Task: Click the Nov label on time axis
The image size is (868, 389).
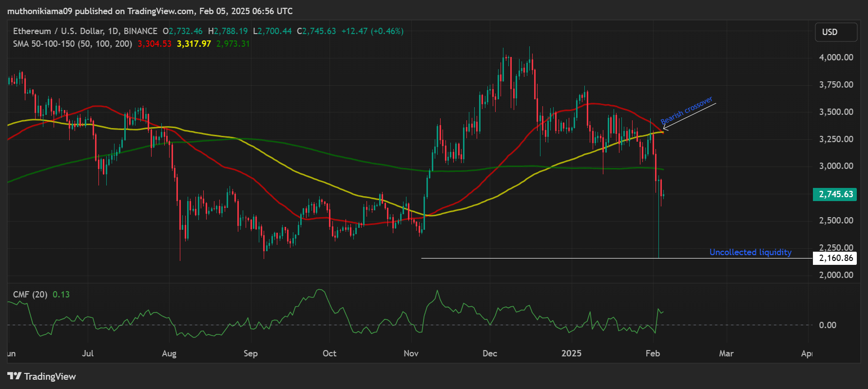Action: (x=411, y=353)
